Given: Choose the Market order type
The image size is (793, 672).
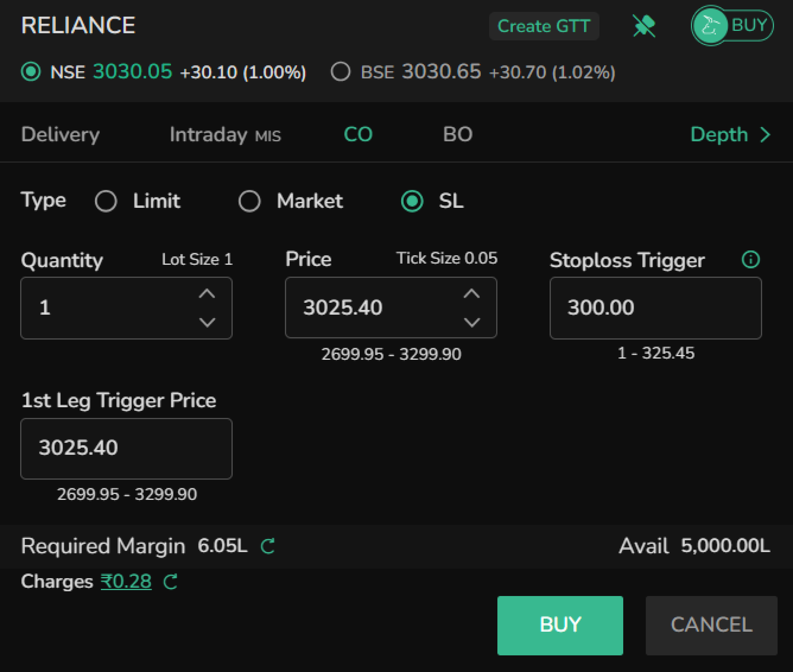Looking at the screenshot, I should point(250,201).
